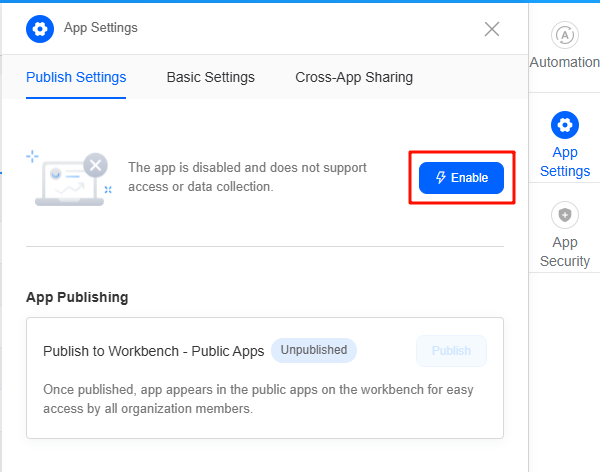The image size is (600, 472).
Task: Select the blue App Settings sidebar gear icon
Action: pos(565,125)
